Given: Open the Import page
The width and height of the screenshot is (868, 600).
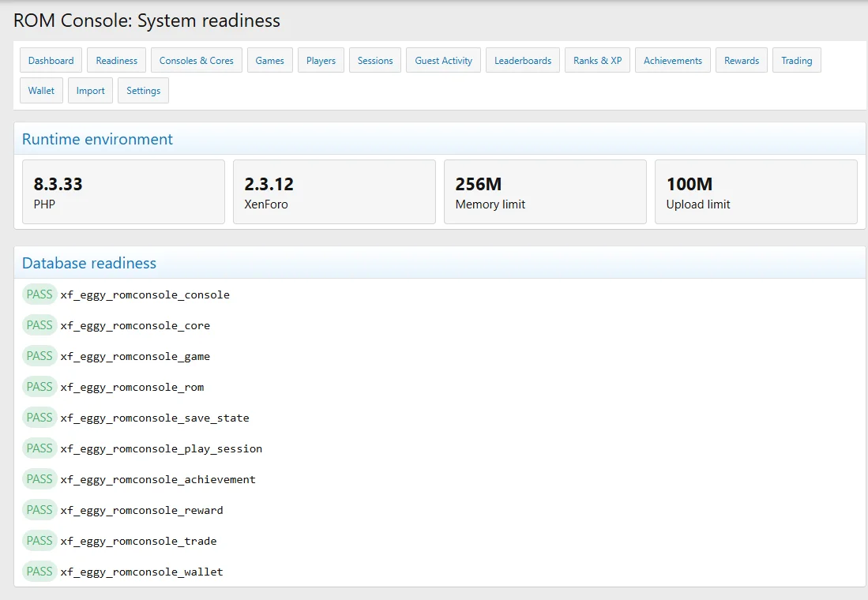Looking at the screenshot, I should pos(90,90).
